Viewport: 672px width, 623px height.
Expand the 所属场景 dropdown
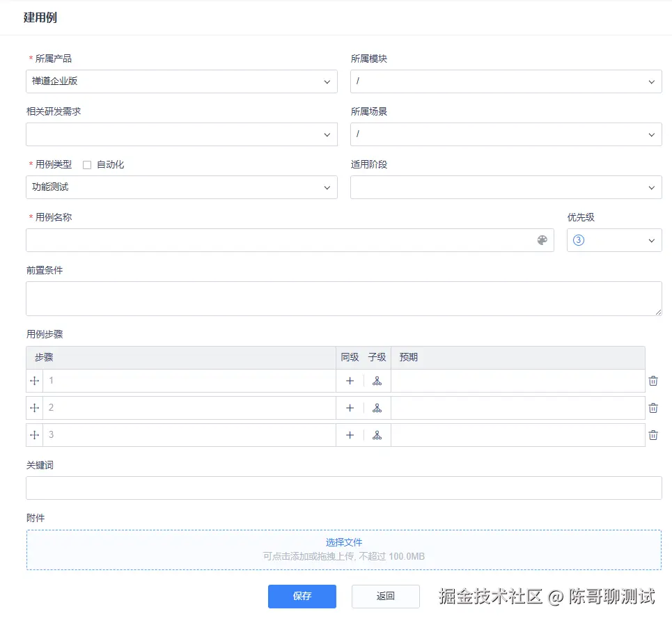(651, 134)
